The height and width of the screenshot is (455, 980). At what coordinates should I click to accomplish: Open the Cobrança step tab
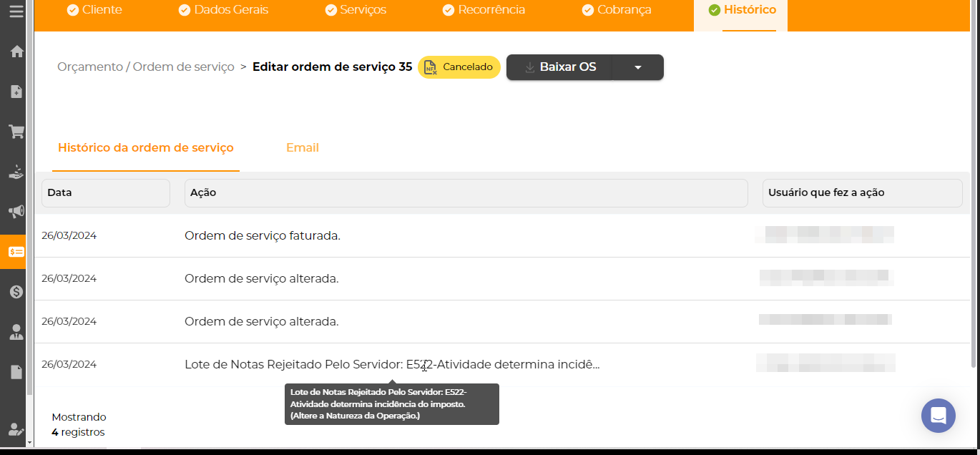pos(616,10)
